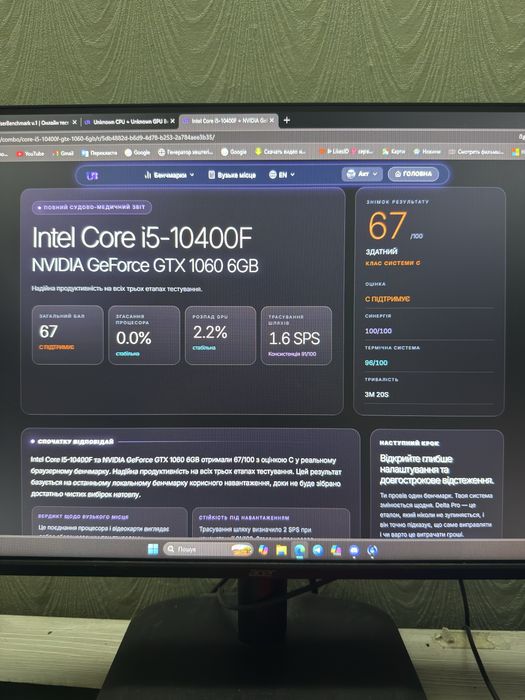Open the Вузьке місце page
The height and width of the screenshot is (700, 525).
click(232, 175)
